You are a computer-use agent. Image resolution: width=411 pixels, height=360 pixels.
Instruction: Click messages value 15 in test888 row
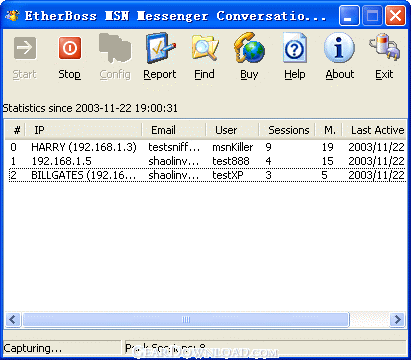pos(328,161)
